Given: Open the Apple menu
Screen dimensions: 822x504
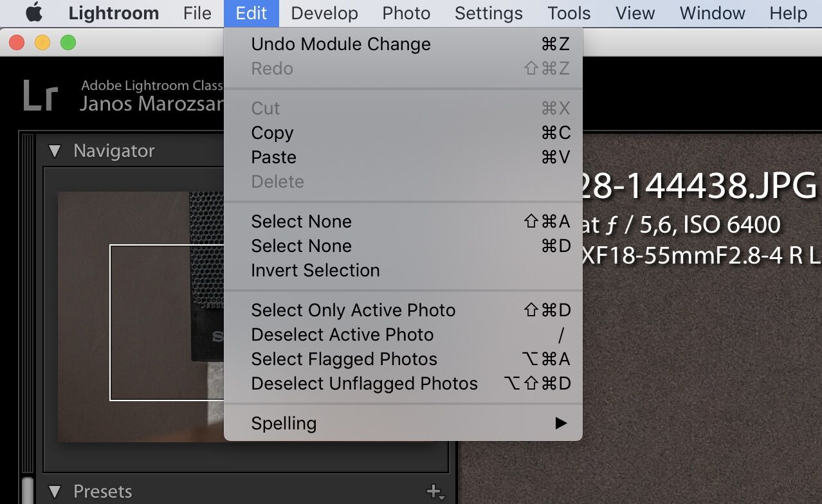Looking at the screenshot, I should pos(33,13).
